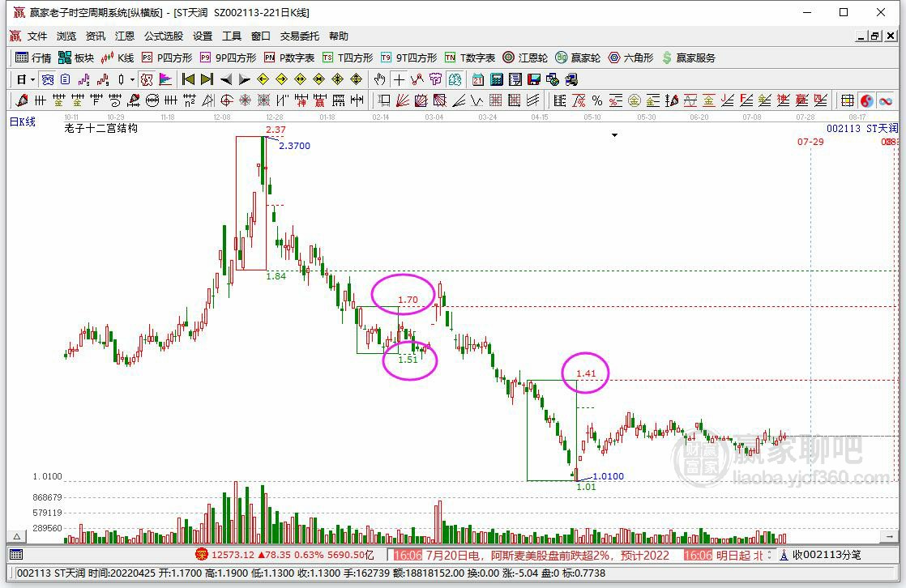The height and width of the screenshot is (588, 906).
Task: Click the blue infinity symbol icon
Action: tap(885, 100)
